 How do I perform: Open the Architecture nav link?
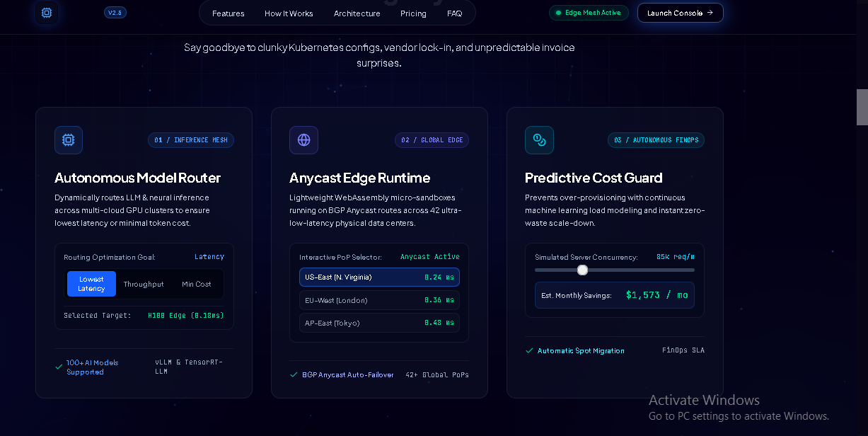357,13
